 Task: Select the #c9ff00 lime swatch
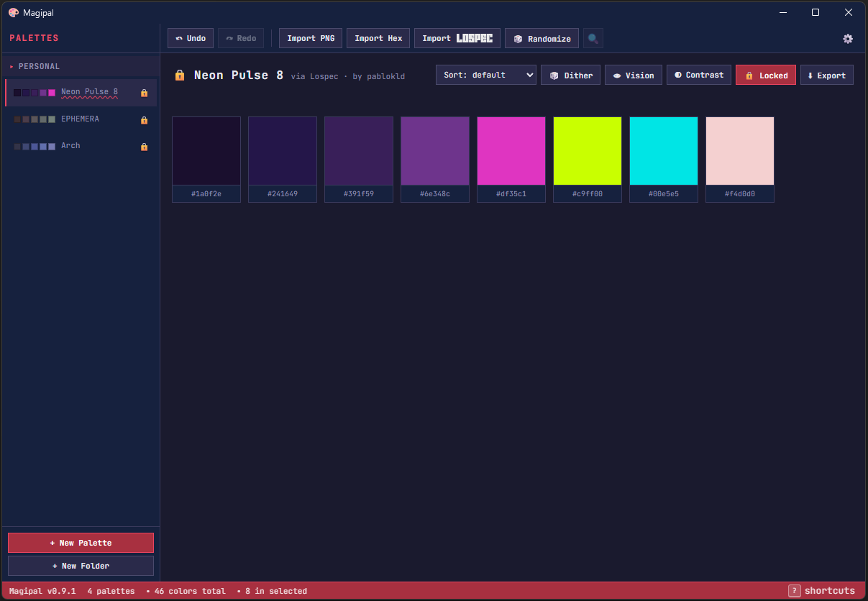[588, 151]
